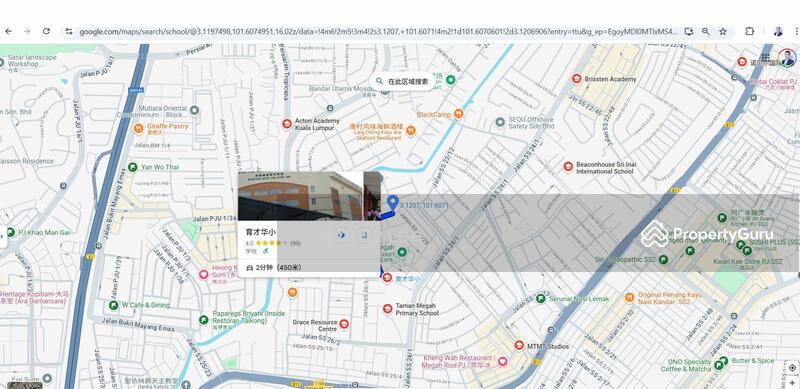Select the MTMT Studios pin
Screen dimensions: 800x389
(519, 346)
